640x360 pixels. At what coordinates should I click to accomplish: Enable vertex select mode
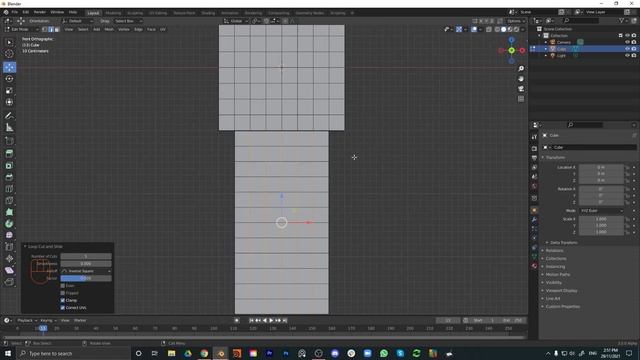tap(44, 29)
